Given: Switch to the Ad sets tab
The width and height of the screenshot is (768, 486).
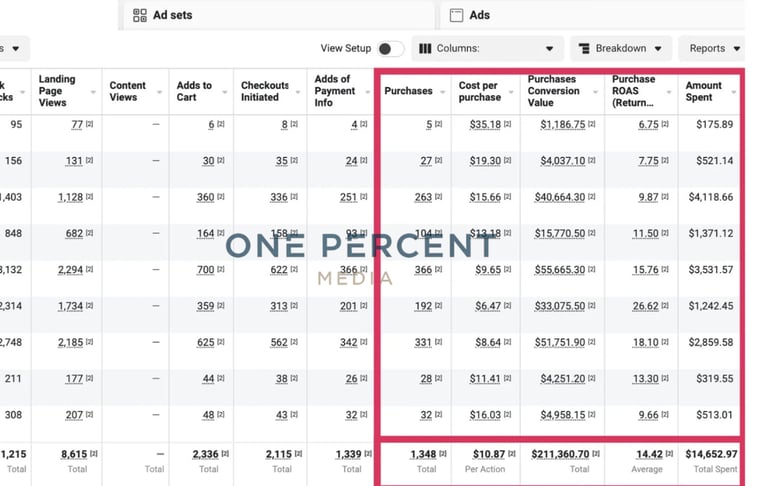Looking at the screenshot, I should pos(172,15).
